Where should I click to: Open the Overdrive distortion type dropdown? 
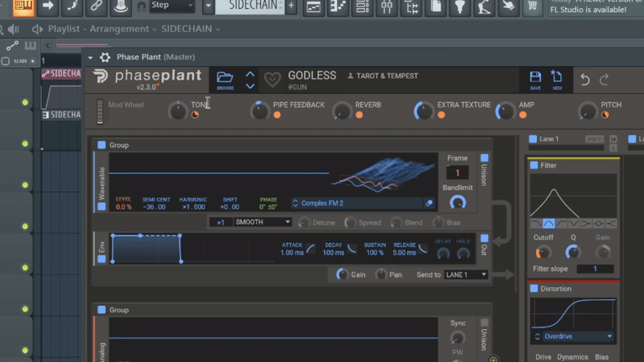tap(574, 336)
